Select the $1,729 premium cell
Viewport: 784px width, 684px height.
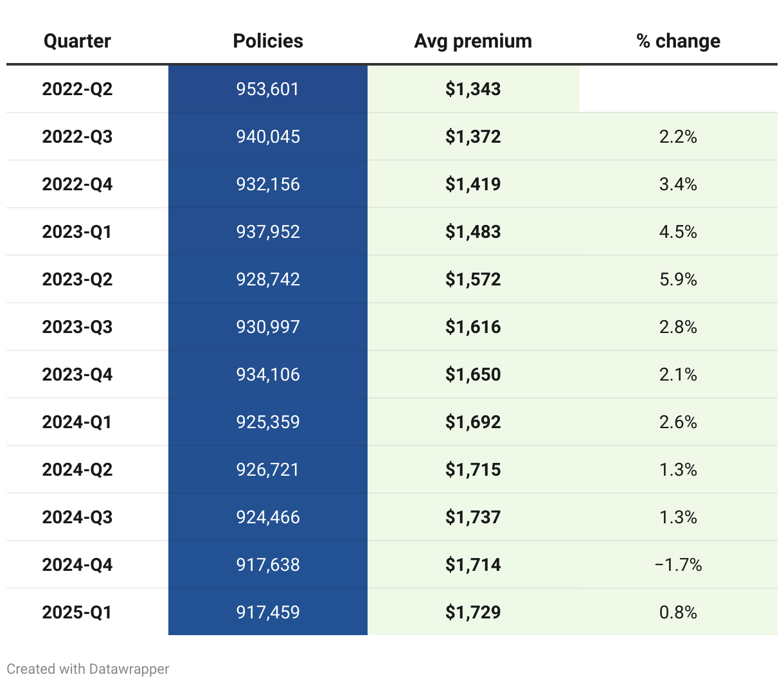(x=473, y=612)
